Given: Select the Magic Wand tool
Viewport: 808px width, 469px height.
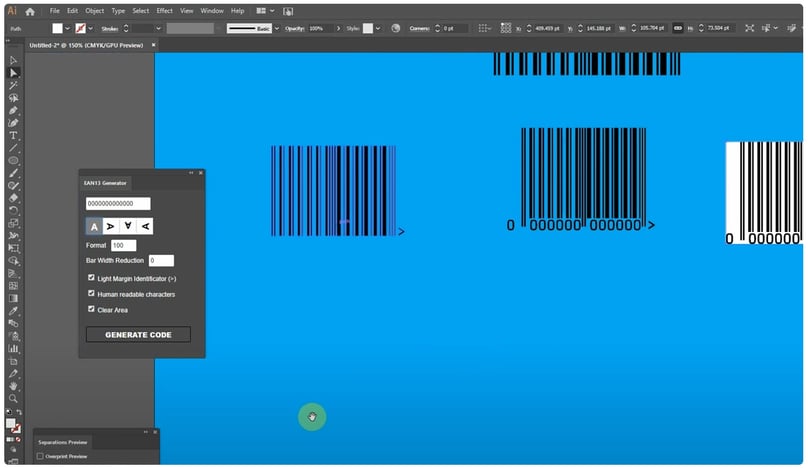Looking at the screenshot, I should pos(13,85).
